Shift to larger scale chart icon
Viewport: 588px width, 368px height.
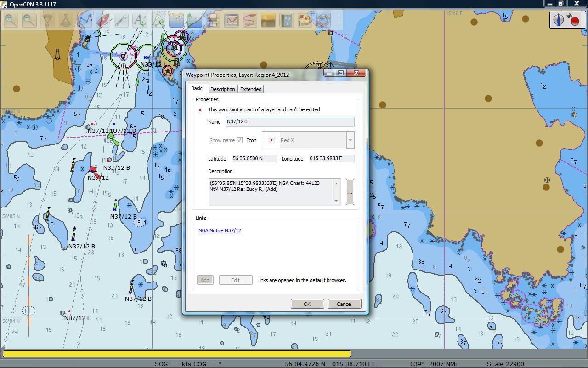48,20
